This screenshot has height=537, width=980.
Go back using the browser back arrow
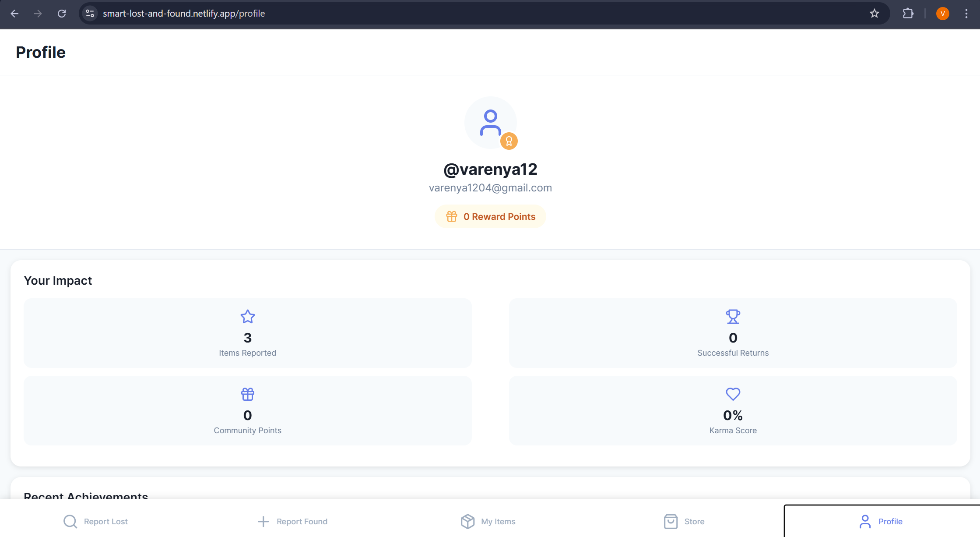click(14, 14)
